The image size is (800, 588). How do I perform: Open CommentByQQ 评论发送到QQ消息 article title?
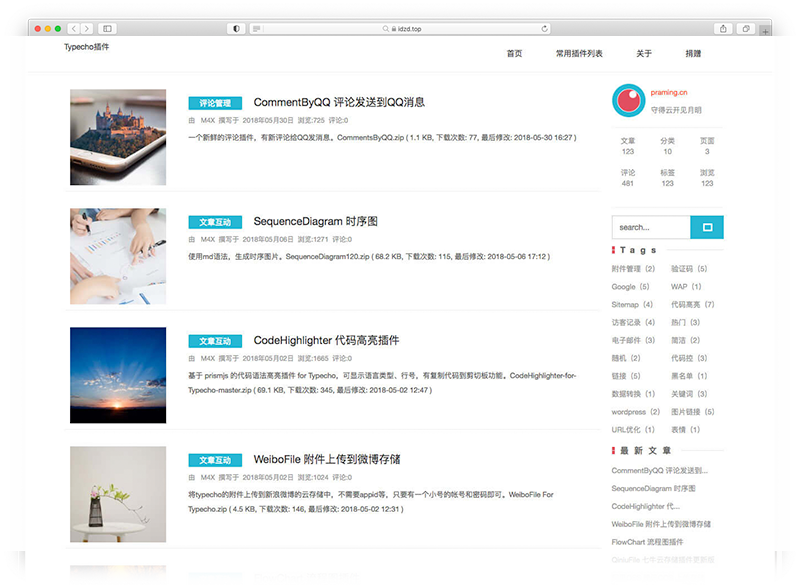[339, 102]
